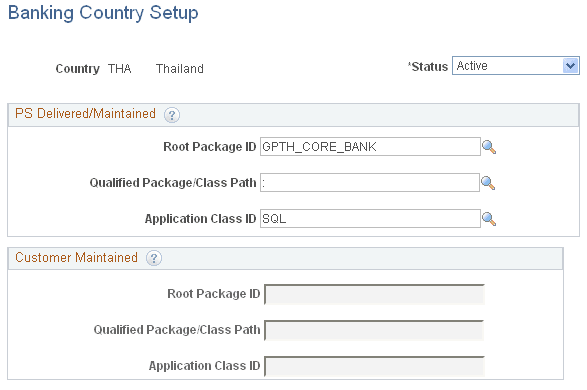Screen dimensions: 587x390
Task: Open lookup for PS Delivered Root Package ID
Action: pyautogui.click(x=489, y=147)
